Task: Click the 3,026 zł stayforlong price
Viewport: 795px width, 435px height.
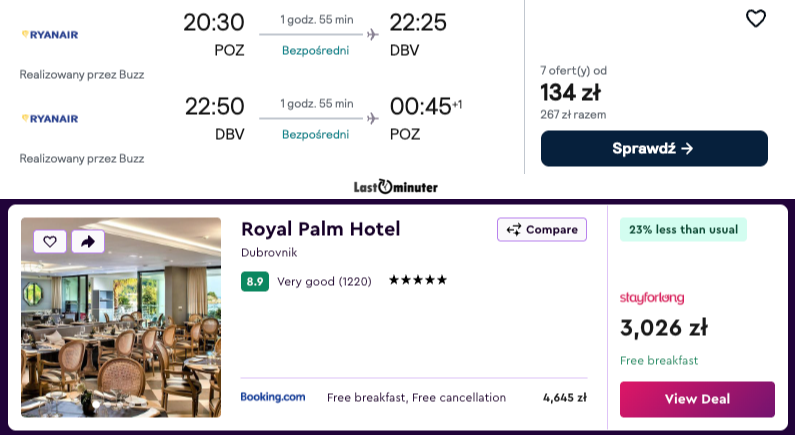Action: pyautogui.click(x=664, y=328)
